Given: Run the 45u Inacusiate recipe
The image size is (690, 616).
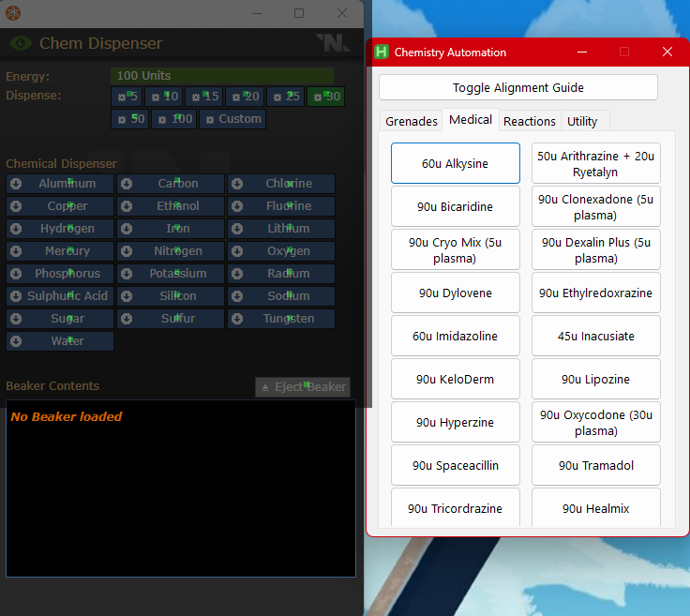Looking at the screenshot, I should (596, 336).
